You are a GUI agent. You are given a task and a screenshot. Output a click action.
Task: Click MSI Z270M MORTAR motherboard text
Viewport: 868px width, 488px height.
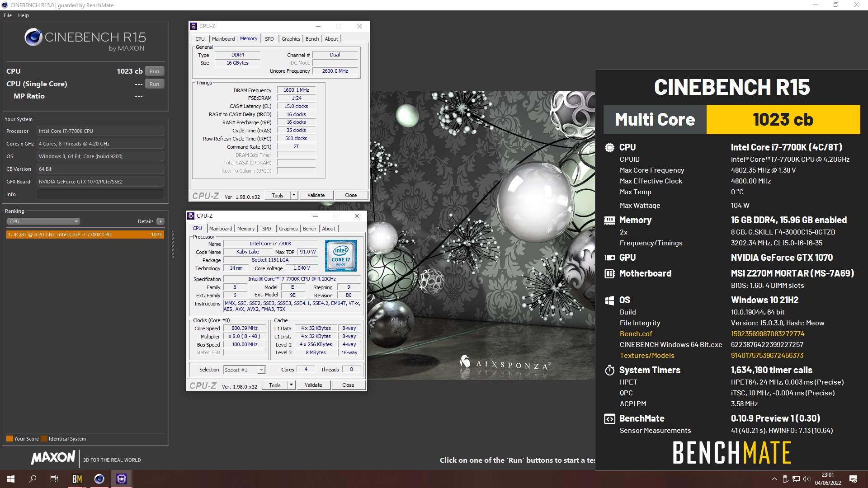coord(793,273)
